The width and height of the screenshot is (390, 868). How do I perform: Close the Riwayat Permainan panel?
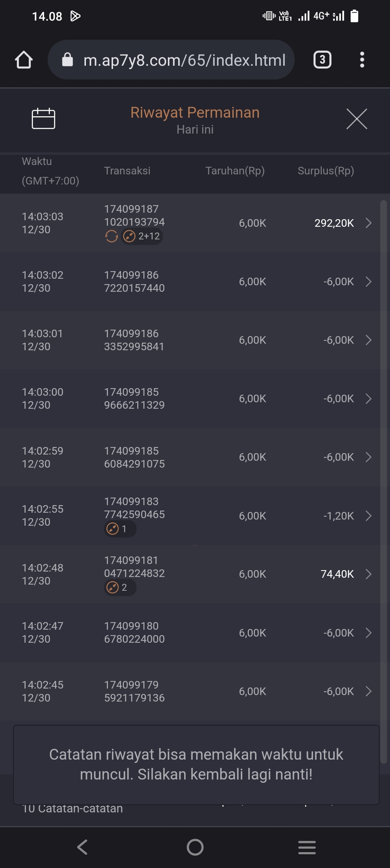tap(356, 119)
